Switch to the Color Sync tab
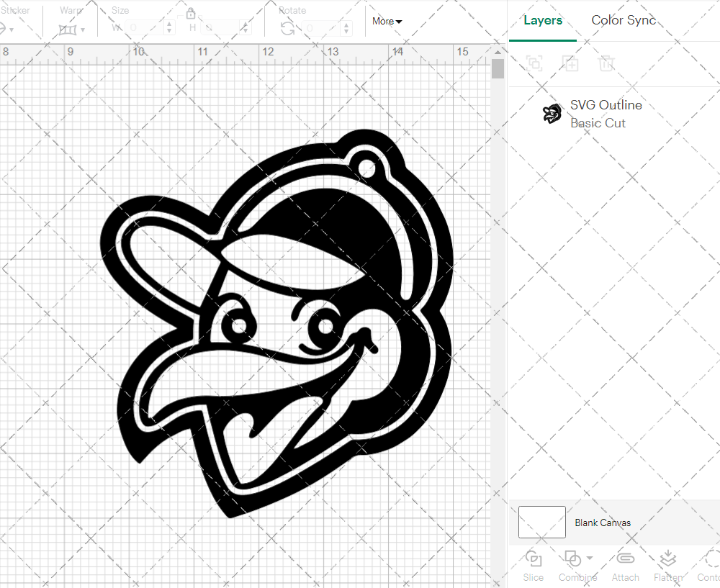Viewport: 720px width, 588px height. click(624, 20)
